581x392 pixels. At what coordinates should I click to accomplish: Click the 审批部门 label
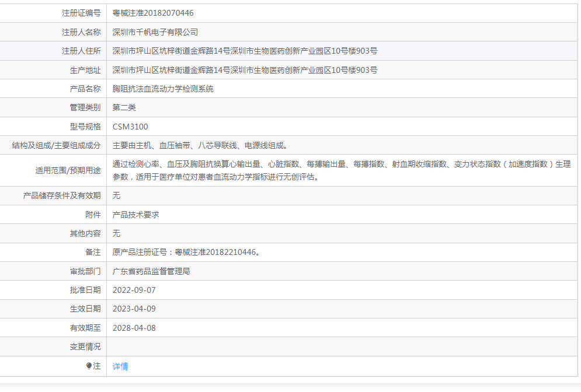click(85, 271)
